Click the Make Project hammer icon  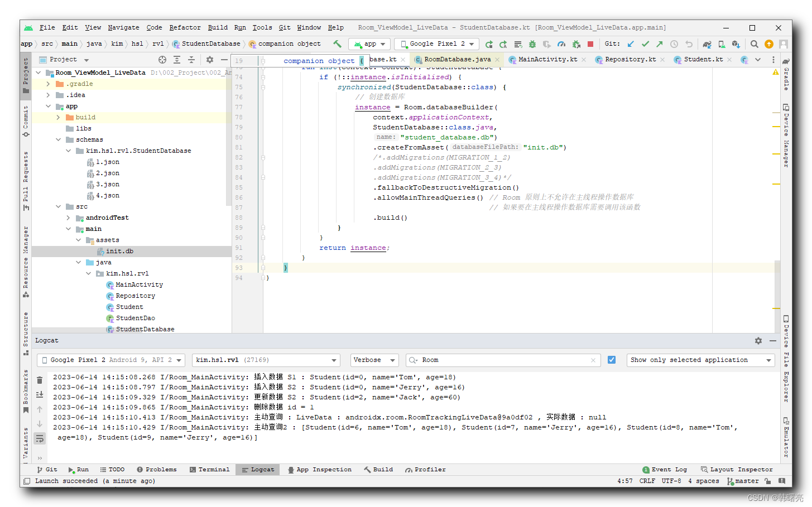point(337,44)
